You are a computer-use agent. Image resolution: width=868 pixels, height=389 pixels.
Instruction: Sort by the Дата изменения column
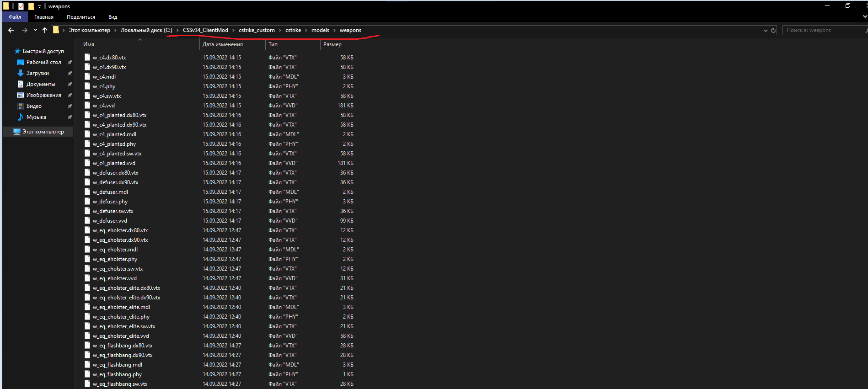pyautogui.click(x=223, y=44)
